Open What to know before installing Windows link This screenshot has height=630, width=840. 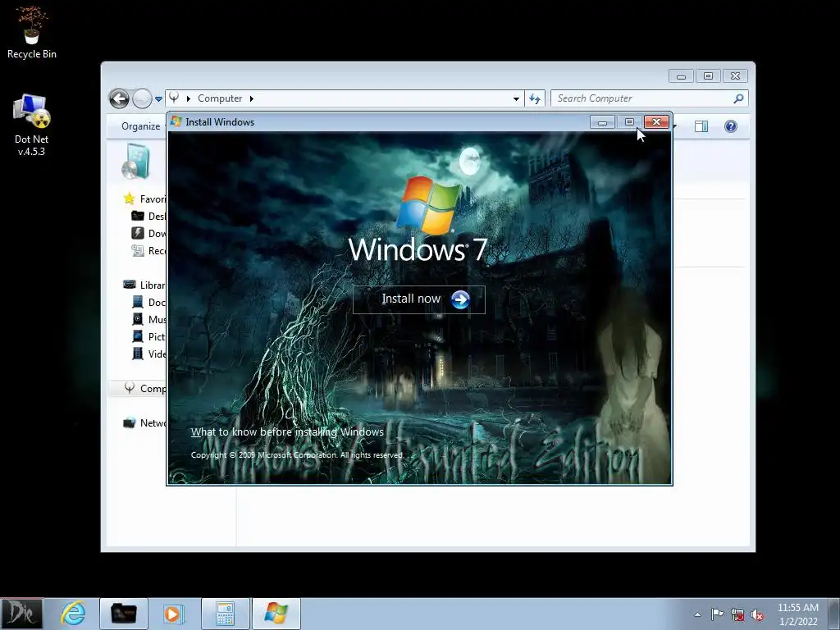pos(287,431)
